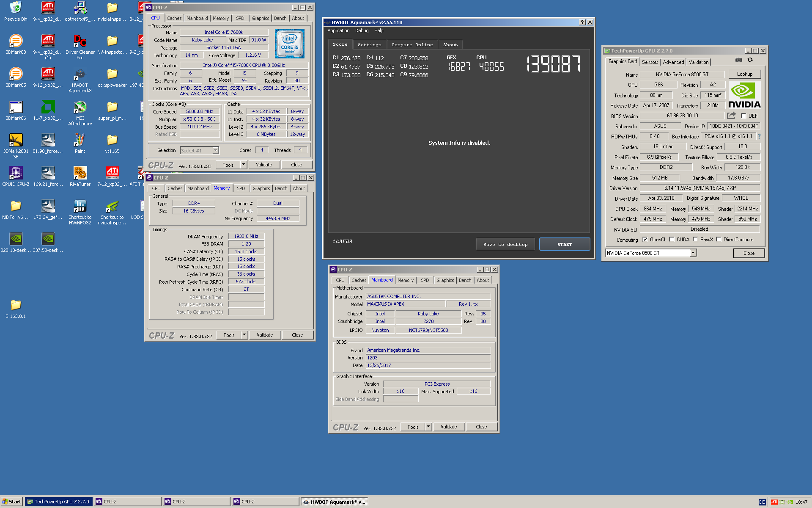
Task: Click Save to desktop in Aquamark
Action: [505, 244]
